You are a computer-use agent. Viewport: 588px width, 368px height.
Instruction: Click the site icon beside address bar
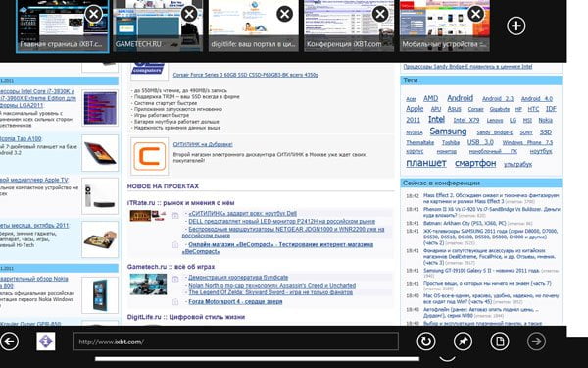(46, 342)
